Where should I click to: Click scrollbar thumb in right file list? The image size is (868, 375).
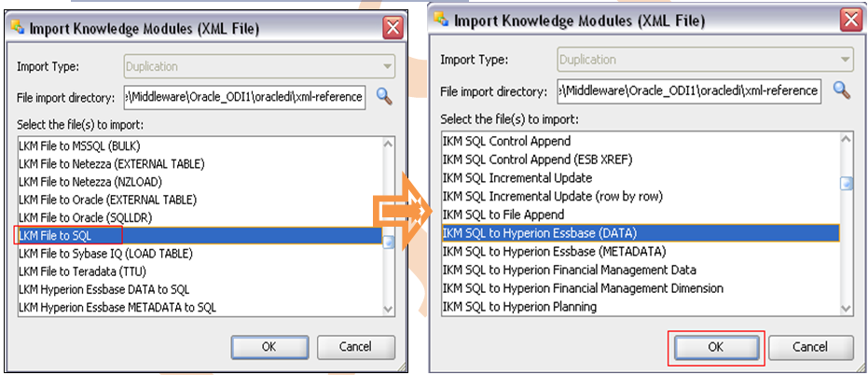847,184
